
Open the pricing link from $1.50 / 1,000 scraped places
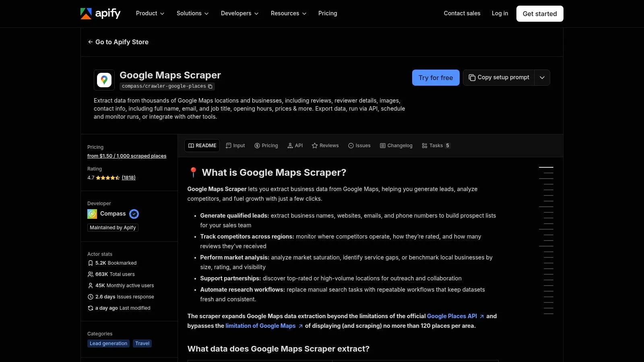(x=127, y=156)
